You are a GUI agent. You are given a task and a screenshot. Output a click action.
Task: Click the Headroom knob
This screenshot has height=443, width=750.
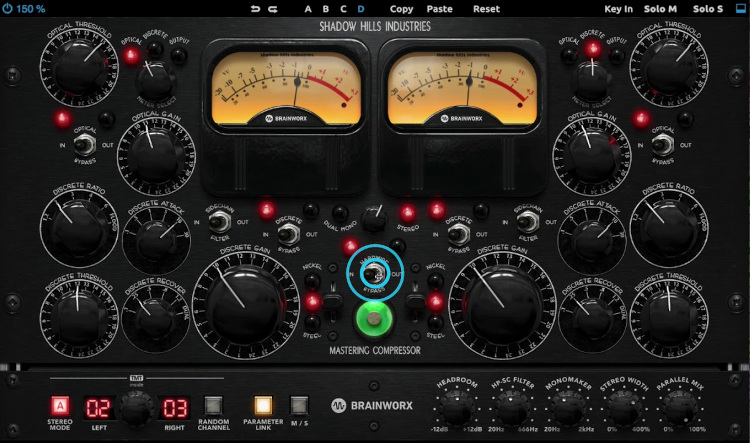click(456, 407)
